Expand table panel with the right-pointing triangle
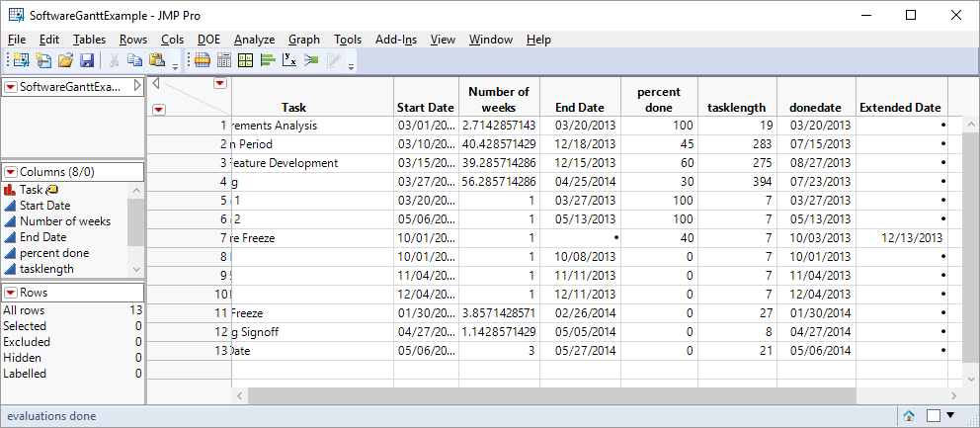This screenshot has width=980, height=428. point(138,86)
